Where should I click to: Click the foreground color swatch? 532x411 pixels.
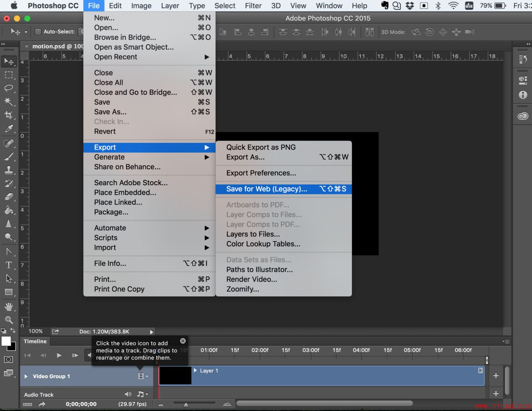(6, 341)
